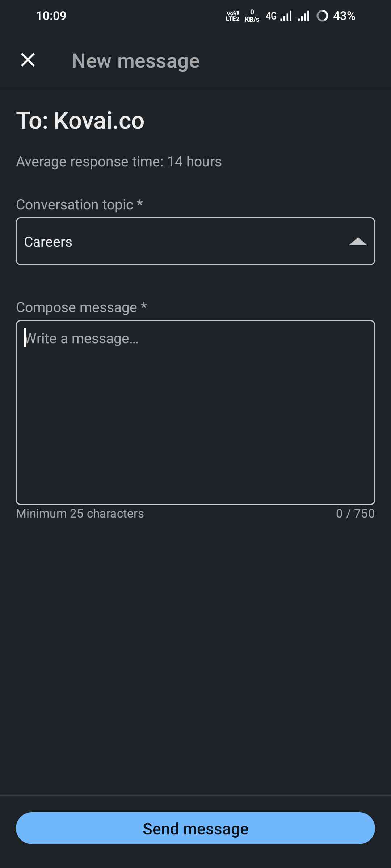Tap the circular battery ring icon

tap(322, 16)
